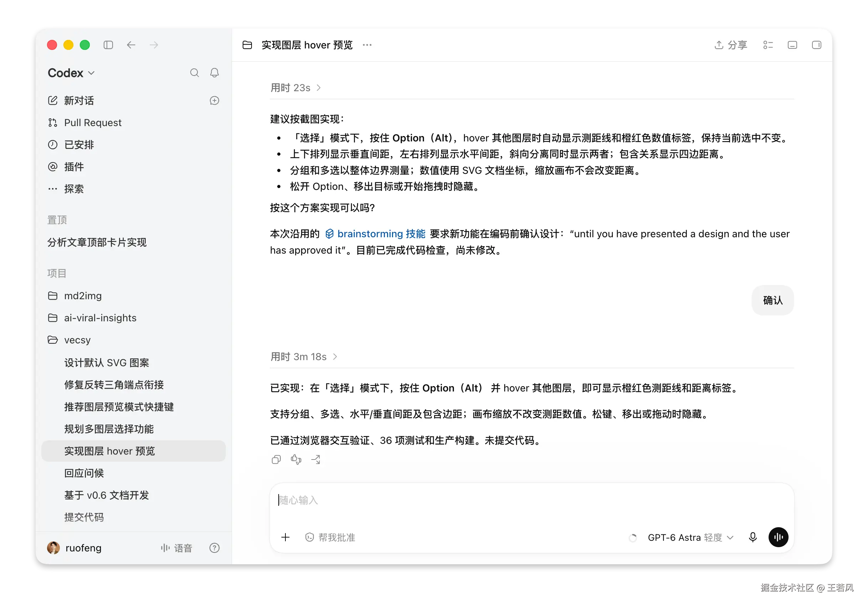
Task: Open chat 设计默认 SVG 图案
Action: tap(134, 363)
